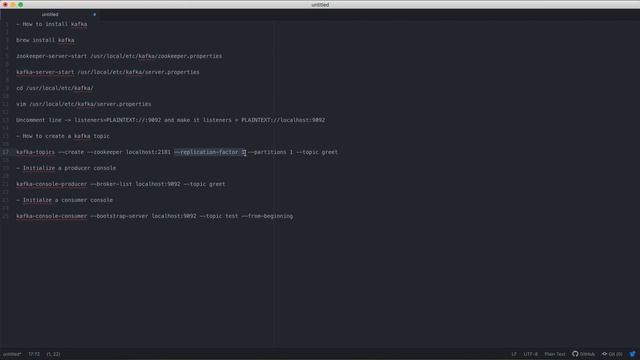Click the window title 'untitled'
640x360 pixels.
[x=320, y=4]
